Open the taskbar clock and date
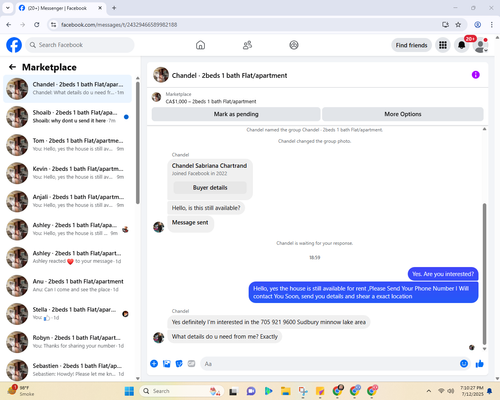This screenshot has width=500, height=400. point(472,391)
